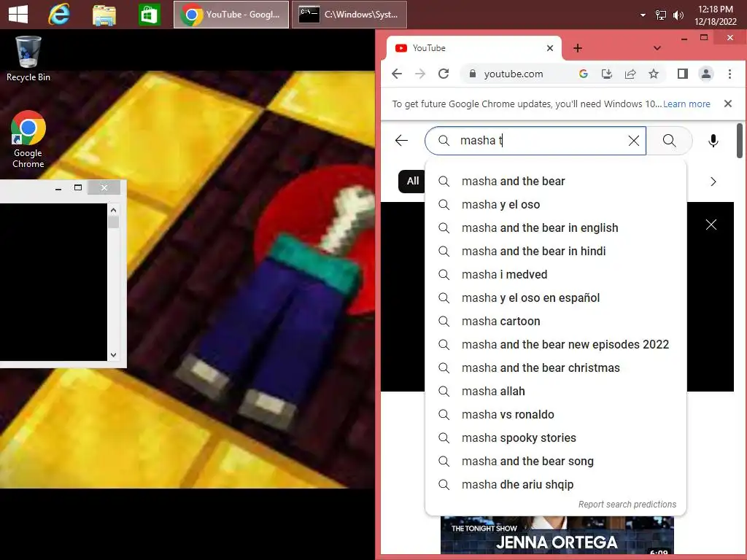This screenshot has width=747, height=560.
Task: Choose suggestion masha and the bear in english
Action: 555,227
